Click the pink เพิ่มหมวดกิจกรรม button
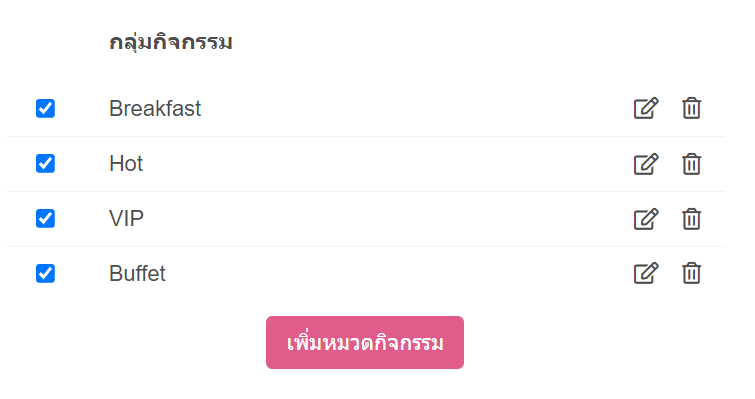Image resolution: width=755 pixels, height=399 pixels. point(365,343)
